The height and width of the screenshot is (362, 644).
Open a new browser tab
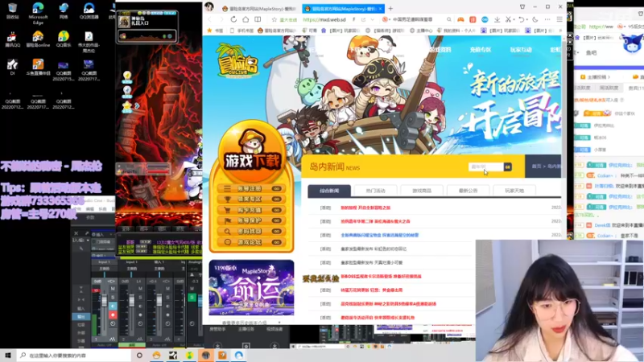(x=390, y=8)
